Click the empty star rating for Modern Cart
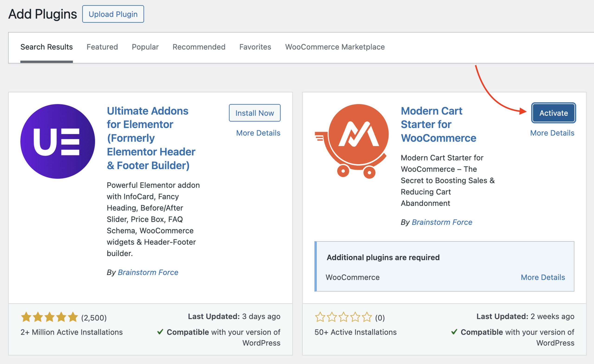 343,317
